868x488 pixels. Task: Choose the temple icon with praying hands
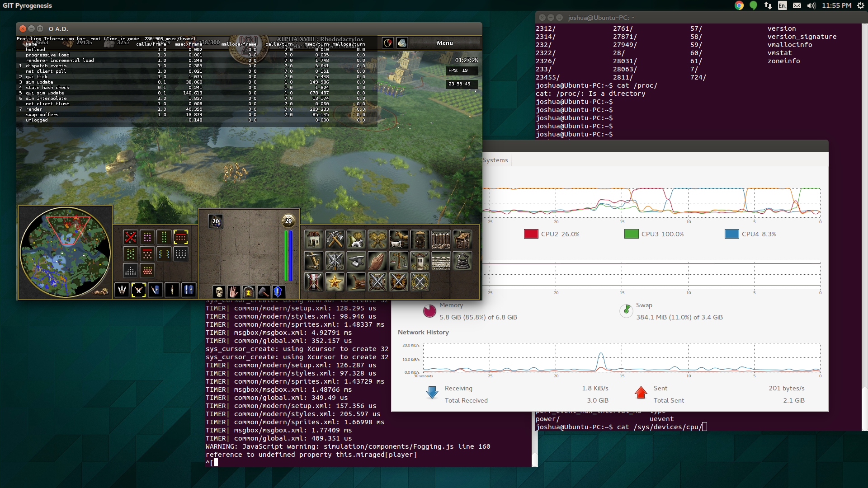[377, 261]
